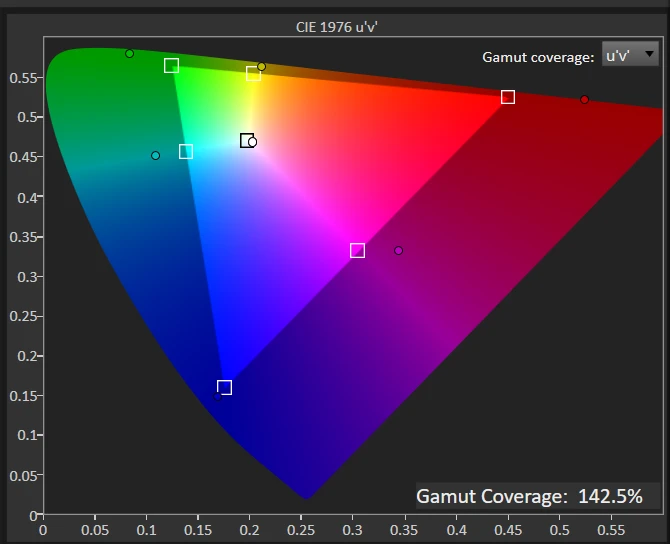Screen dimensions: 670x544
Task: Click the measured white point circle
Action: point(253,142)
